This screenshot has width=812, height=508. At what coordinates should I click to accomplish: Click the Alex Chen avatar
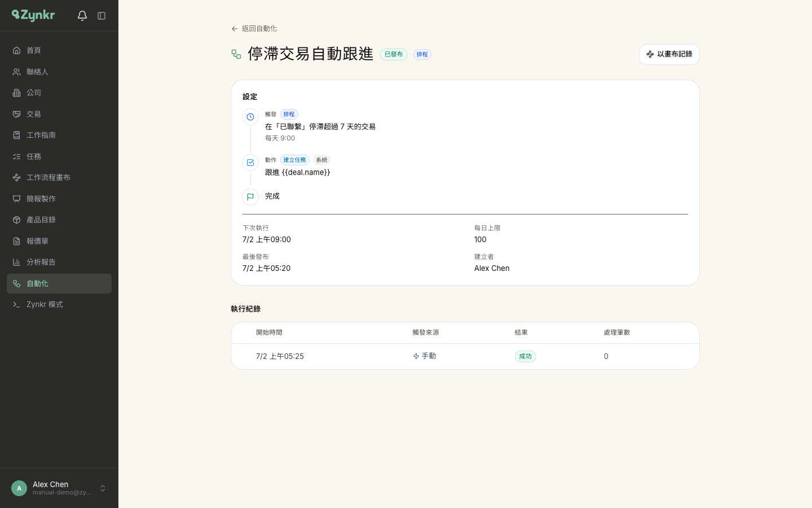pos(19,488)
